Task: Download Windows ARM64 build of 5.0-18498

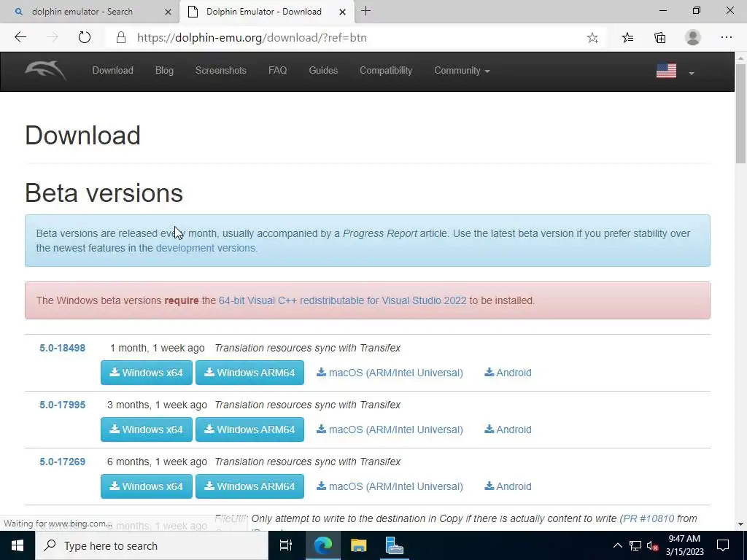Action: 249,373
